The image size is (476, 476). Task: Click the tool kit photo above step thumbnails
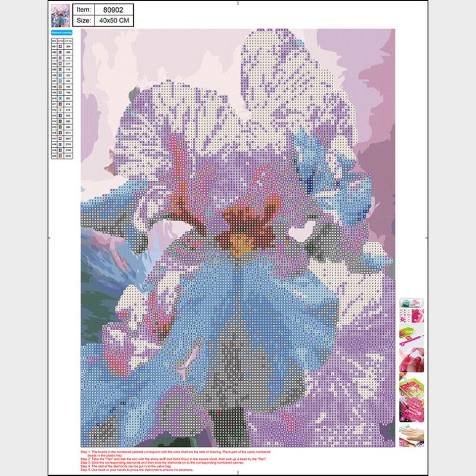pos(412,302)
